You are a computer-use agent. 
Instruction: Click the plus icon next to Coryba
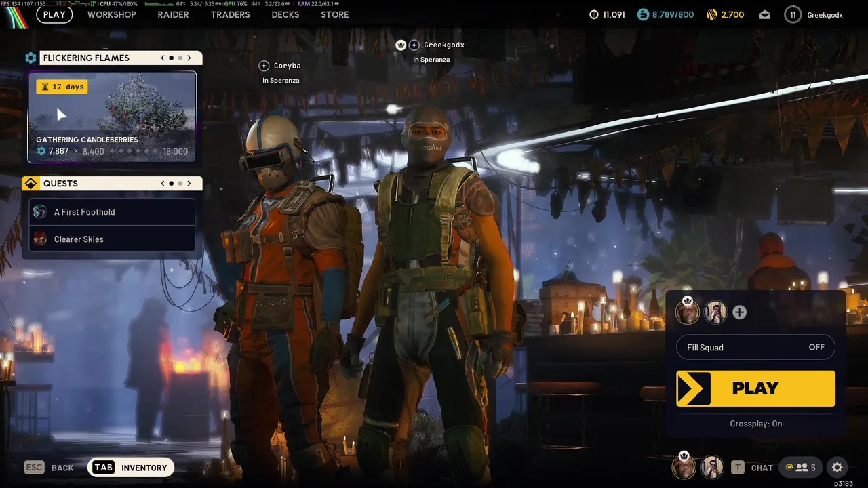pyautogui.click(x=264, y=66)
